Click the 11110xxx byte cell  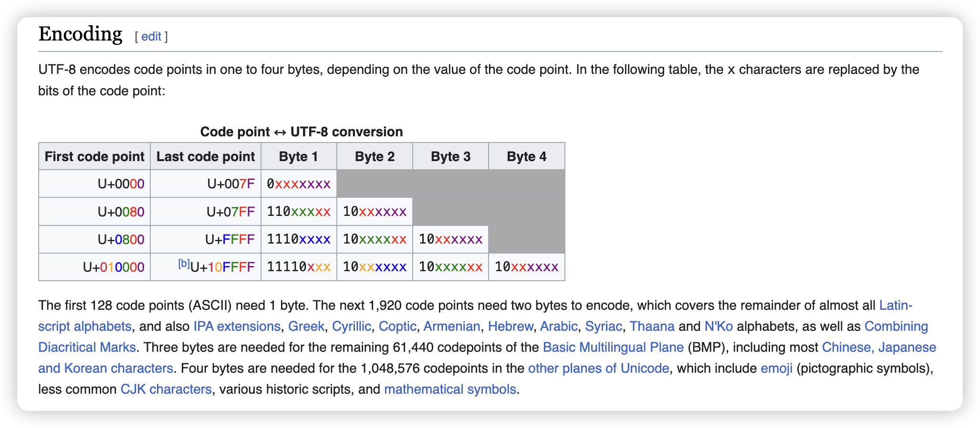pos(299,267)
